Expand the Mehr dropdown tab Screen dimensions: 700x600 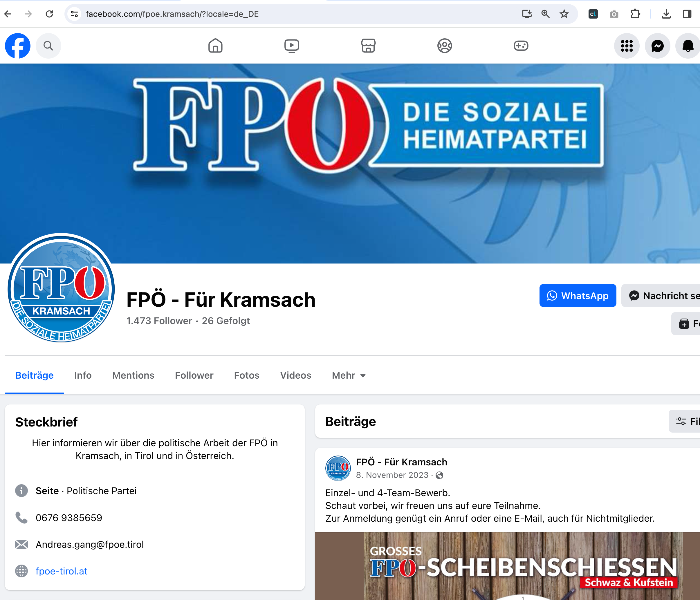349,375
